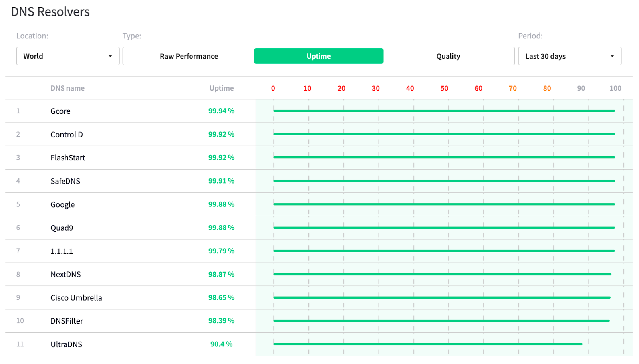Click the rank number 11
This screenshot has height=364, width=639.
coord(20,344)
